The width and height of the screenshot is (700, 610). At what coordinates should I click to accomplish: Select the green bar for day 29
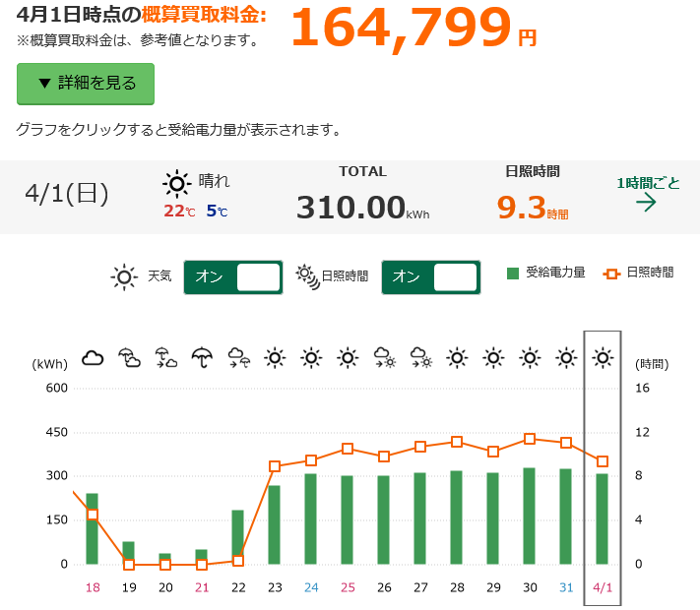point(493,518)
